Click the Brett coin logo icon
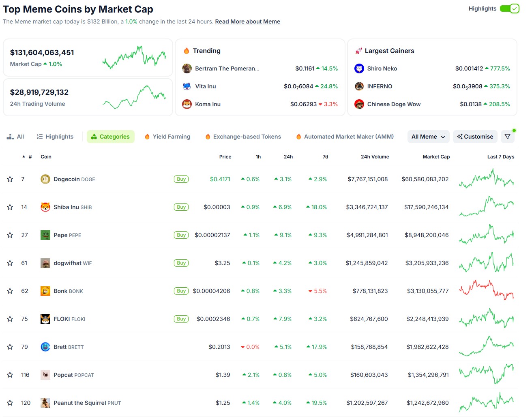532x419 pixels. 45,347
